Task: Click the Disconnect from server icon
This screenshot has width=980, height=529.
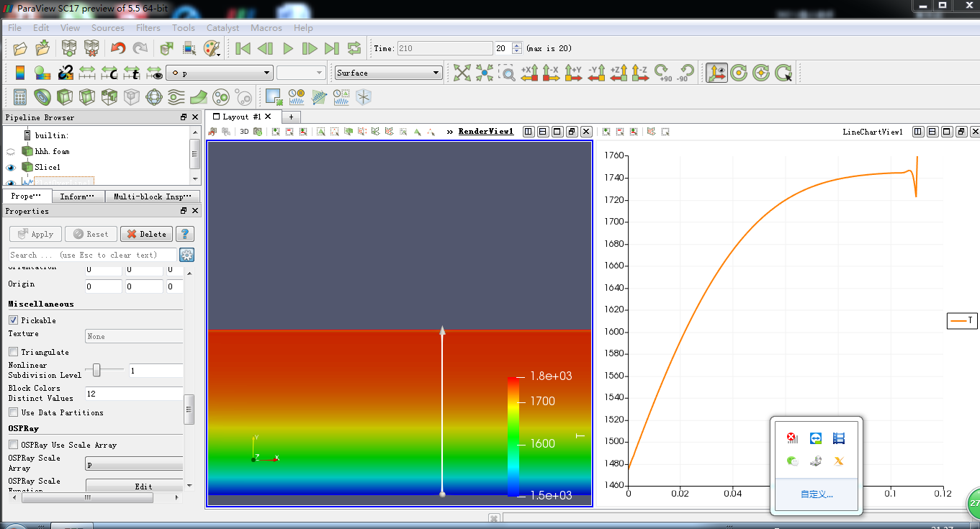Action: [91, 48]
